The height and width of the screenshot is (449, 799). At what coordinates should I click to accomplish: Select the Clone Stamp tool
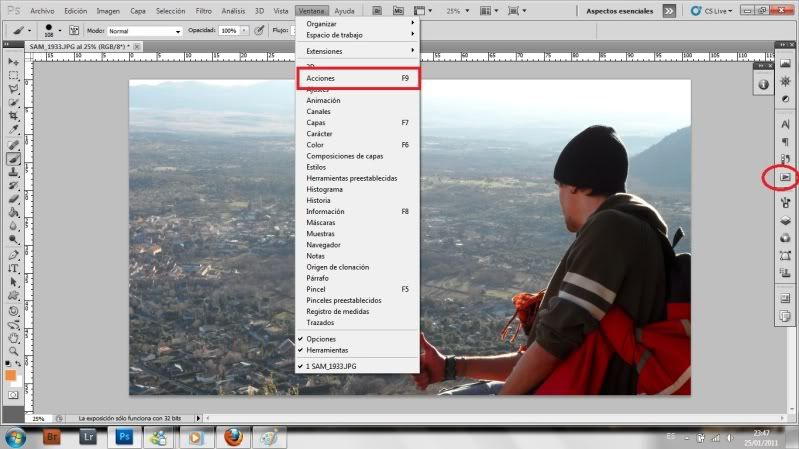coord(13,172)
